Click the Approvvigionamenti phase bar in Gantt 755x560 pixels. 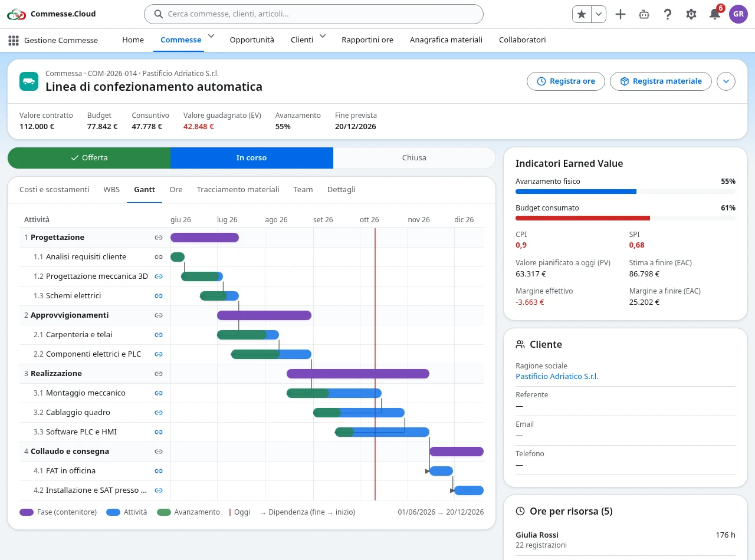pos(264,315)
